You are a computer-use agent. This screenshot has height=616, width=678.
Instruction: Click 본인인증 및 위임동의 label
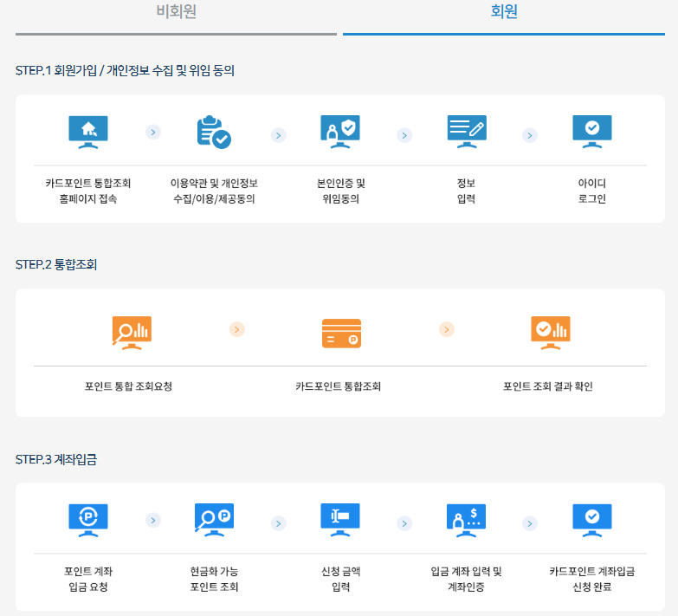(340, 191)
